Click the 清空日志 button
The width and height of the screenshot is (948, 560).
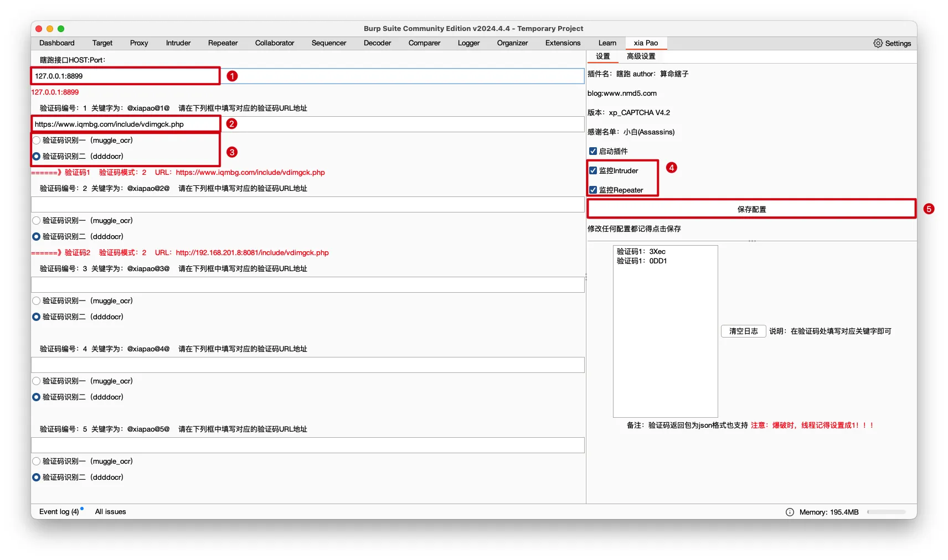point(743,331)
